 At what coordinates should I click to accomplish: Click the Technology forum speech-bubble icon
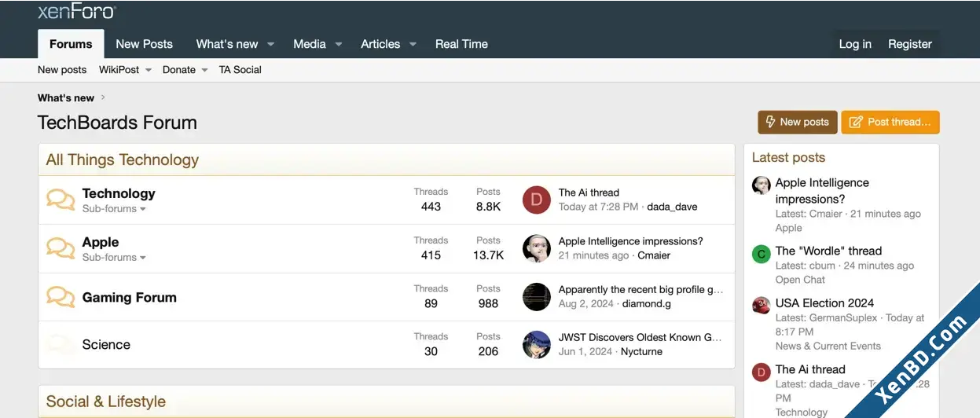coord(61,200)
